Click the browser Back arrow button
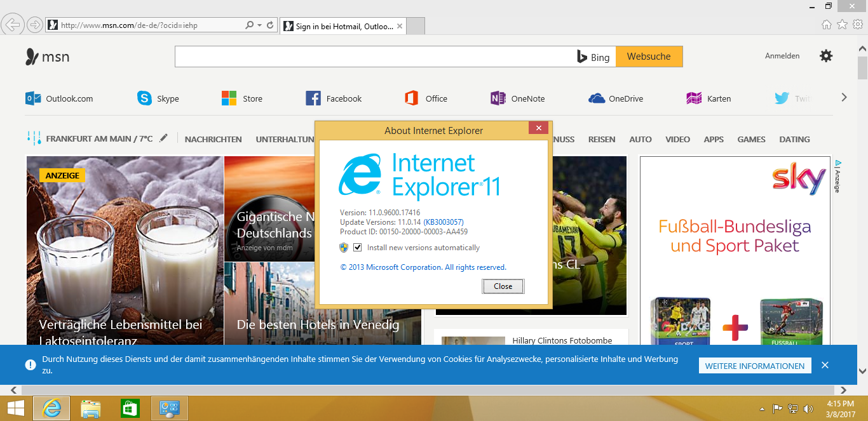Image resolution: width=868 pixels, height=421 pixels. coord(13,25)
